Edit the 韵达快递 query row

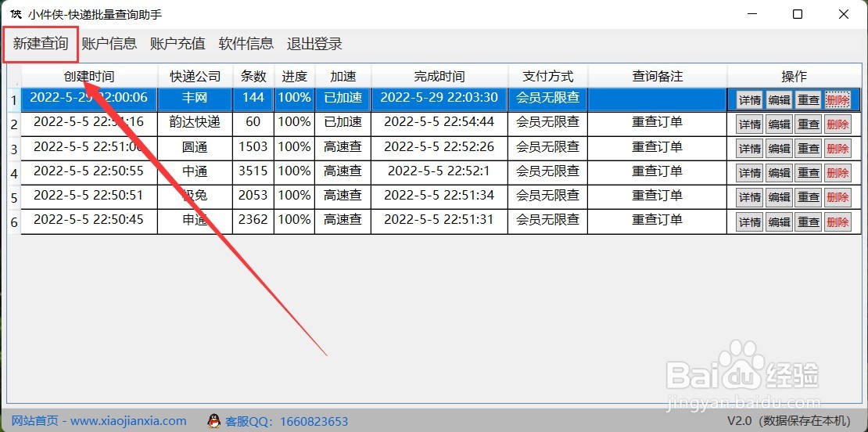[779, 124]
